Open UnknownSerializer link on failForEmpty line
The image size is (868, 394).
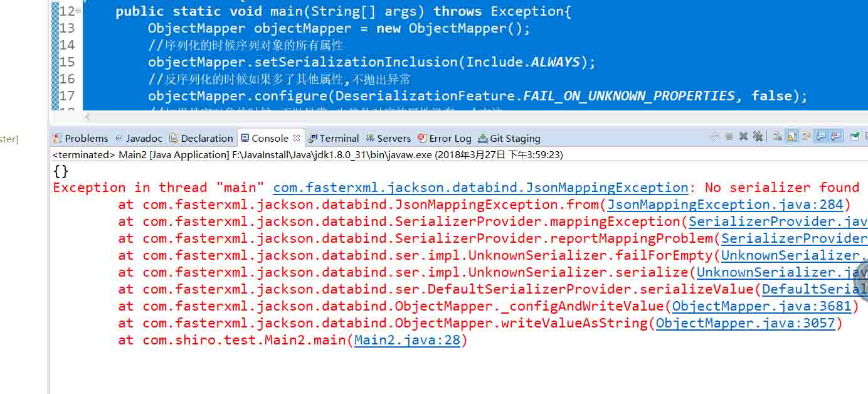(x=795, y=255)
